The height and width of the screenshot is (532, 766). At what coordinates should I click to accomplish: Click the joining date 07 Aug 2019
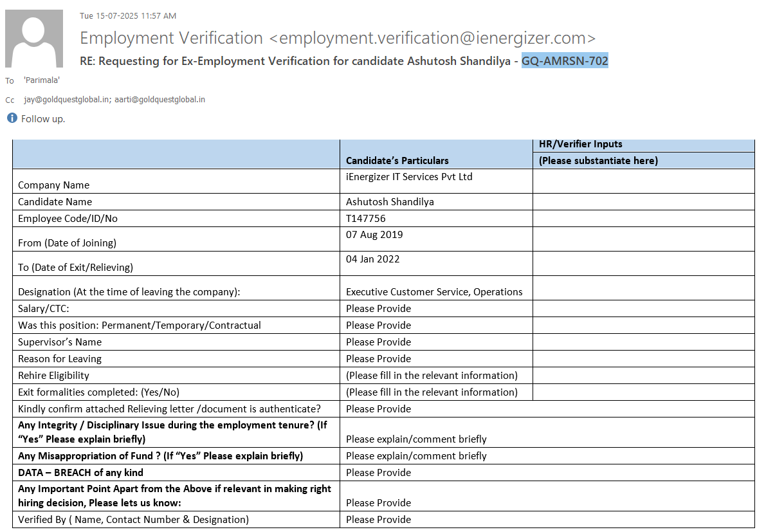tap(374, 235)
